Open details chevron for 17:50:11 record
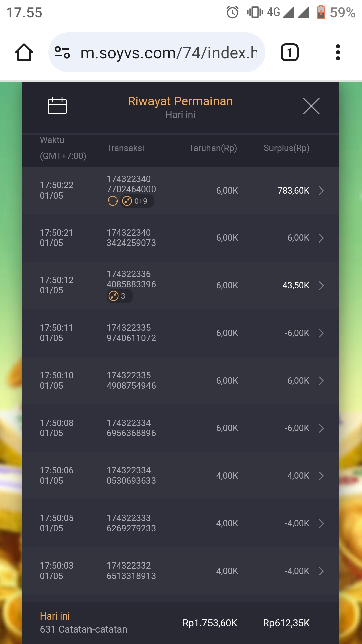Image resolution: width=362 pixels, height=644 pixels. click(x=321, y=333)
